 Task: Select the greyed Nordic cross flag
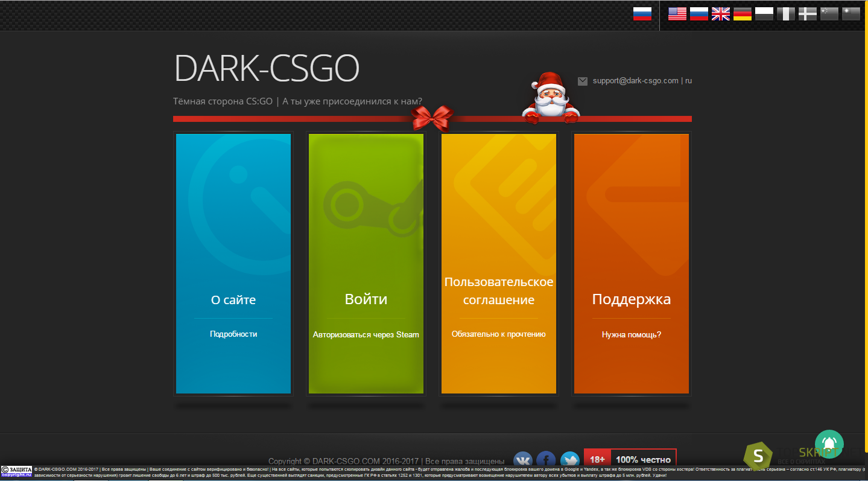(808, 14)
